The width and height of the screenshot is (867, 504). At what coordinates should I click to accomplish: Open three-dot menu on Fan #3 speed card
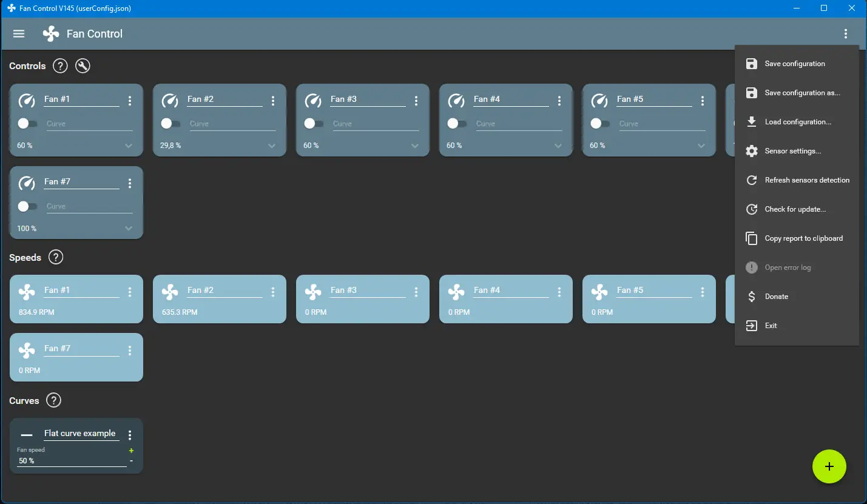(416, 292)
